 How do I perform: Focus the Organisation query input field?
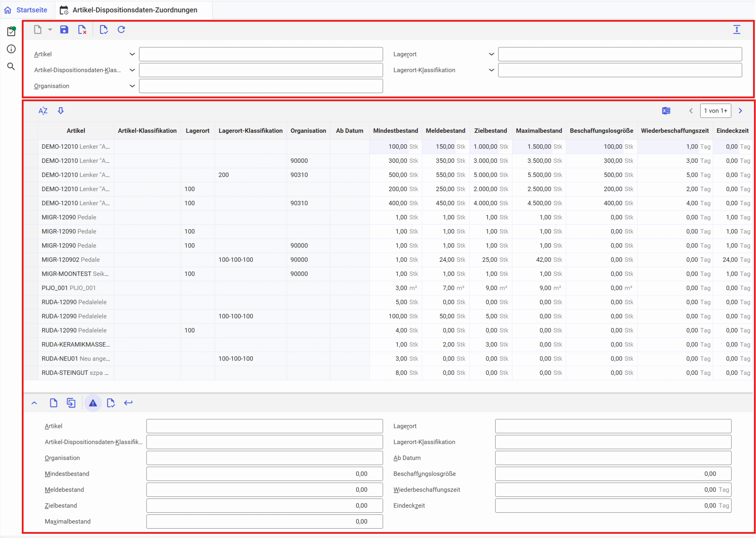click(261, 86)
